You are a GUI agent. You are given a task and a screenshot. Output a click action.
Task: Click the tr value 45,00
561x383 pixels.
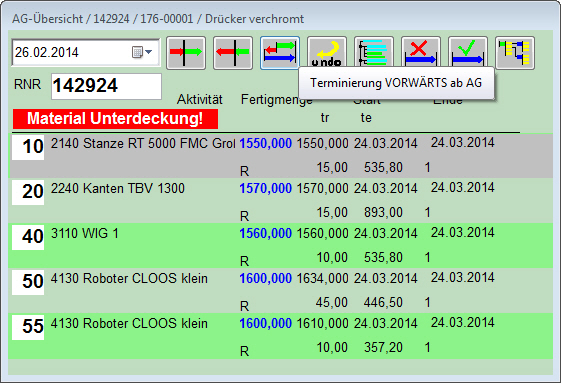[332, 303]
